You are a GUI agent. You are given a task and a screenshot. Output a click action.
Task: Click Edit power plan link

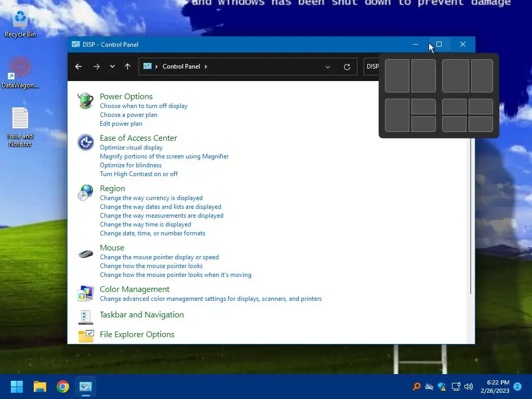click(x=121, y=124)
